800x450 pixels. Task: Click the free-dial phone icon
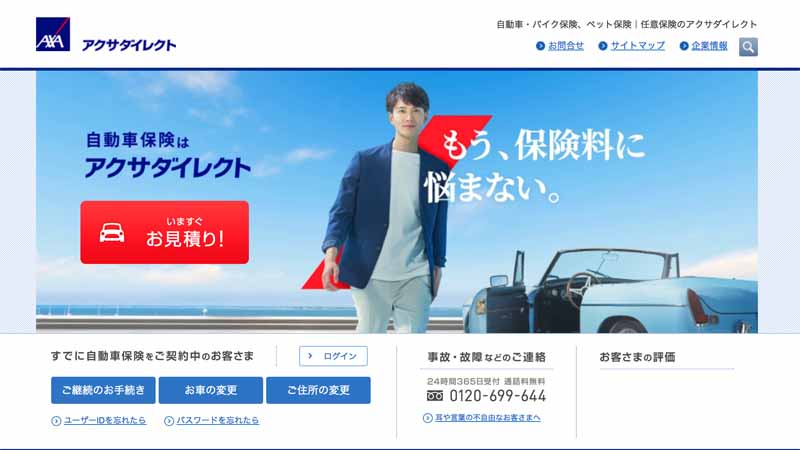[435, 395]
